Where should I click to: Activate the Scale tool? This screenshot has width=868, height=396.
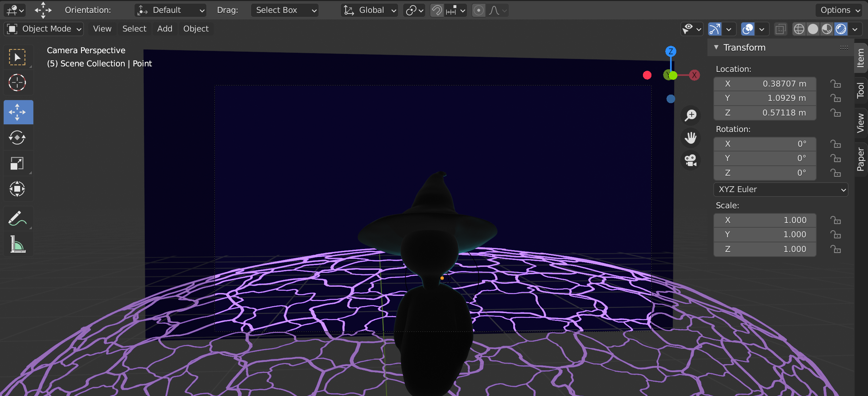(17, 164)
